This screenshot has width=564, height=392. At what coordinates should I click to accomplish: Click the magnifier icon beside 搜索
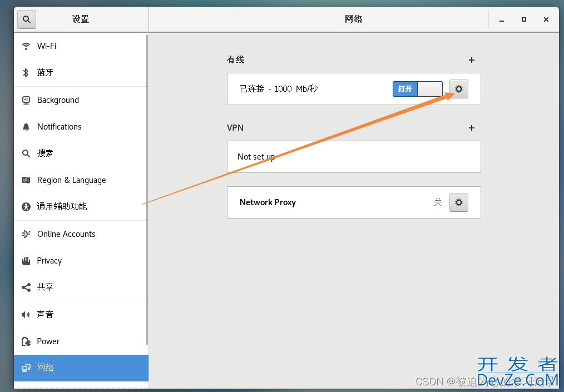pyautogui.click(x=26, y=153)
